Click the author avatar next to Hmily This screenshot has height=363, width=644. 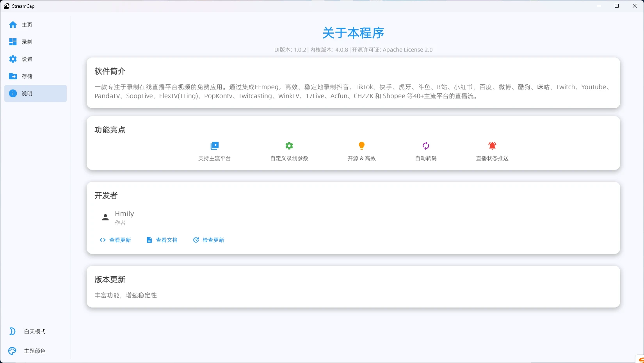click(x=105, y=217)
